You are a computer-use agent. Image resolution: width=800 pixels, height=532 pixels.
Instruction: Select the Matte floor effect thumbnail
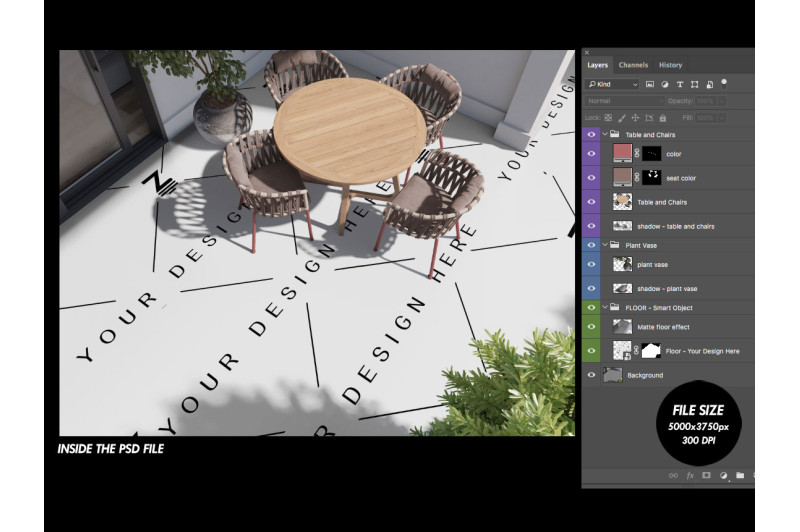pos(622,326)
